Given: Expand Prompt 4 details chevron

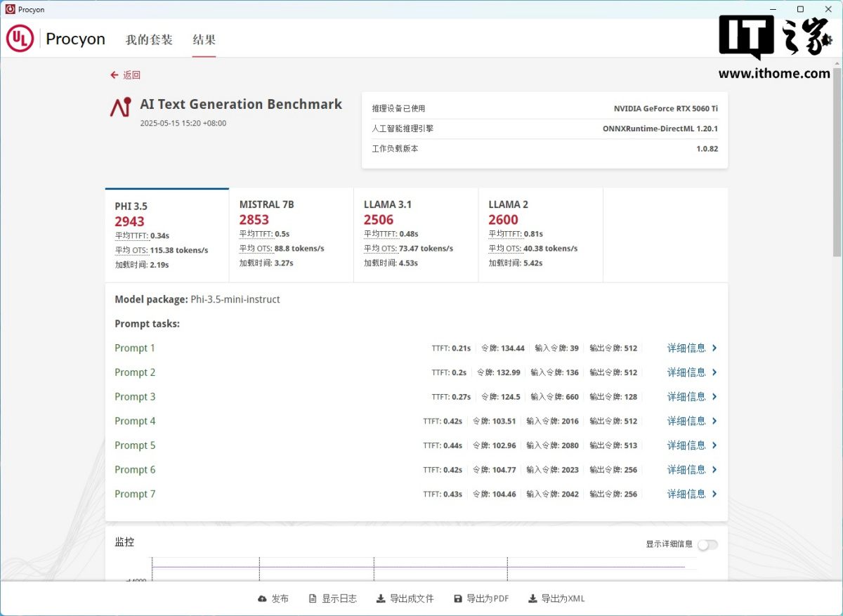Looking at the screenshot, I should [x=714, y=421].
